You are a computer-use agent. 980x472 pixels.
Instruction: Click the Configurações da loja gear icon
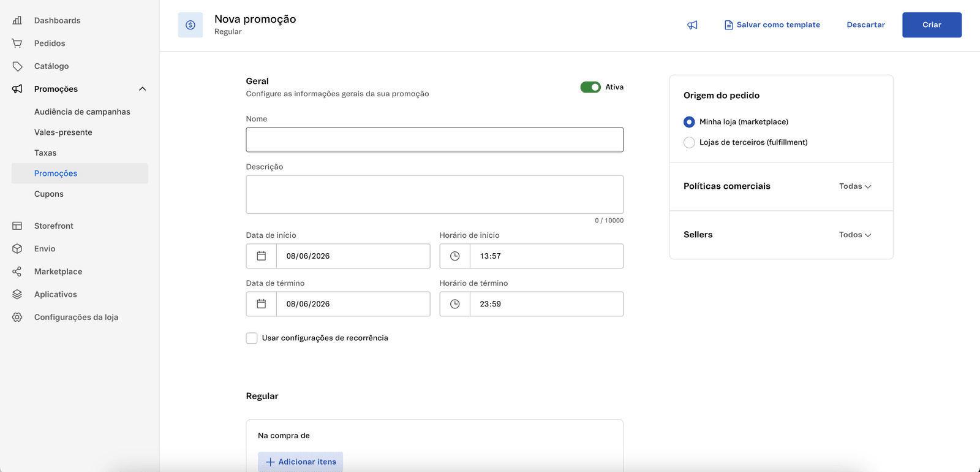(x=17, y=317)
